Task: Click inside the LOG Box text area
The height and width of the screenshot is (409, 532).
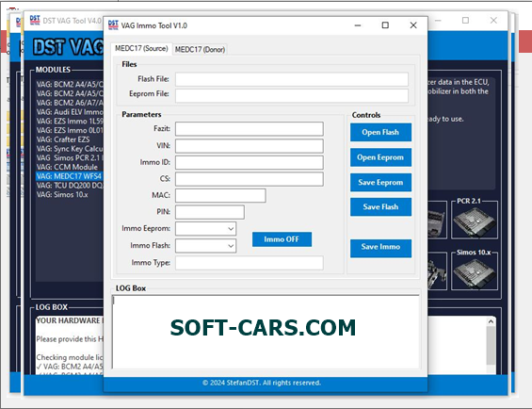Action: pos(266,332)
